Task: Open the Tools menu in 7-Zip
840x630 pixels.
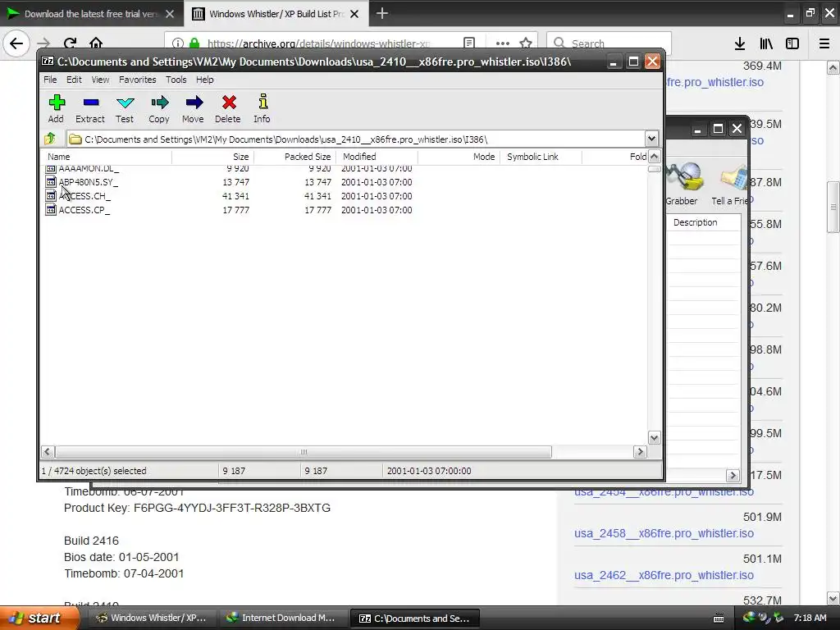Action: point(176,80)
